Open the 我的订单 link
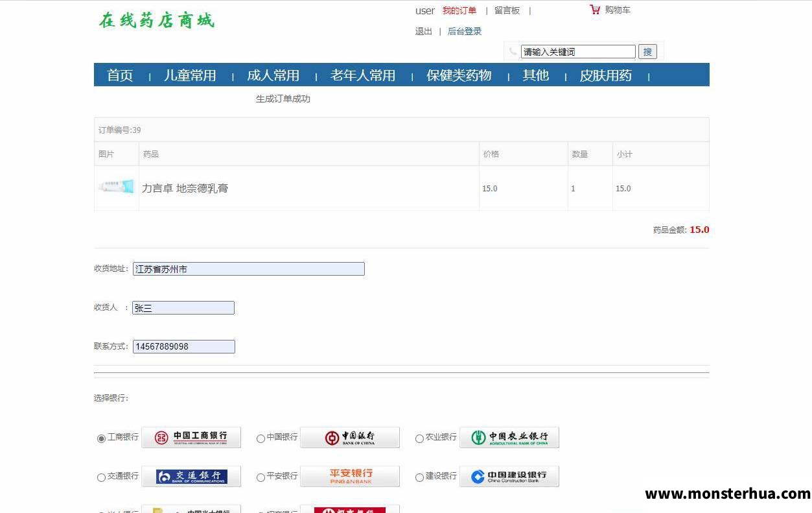The image size is (812, 513). (459, 10)
